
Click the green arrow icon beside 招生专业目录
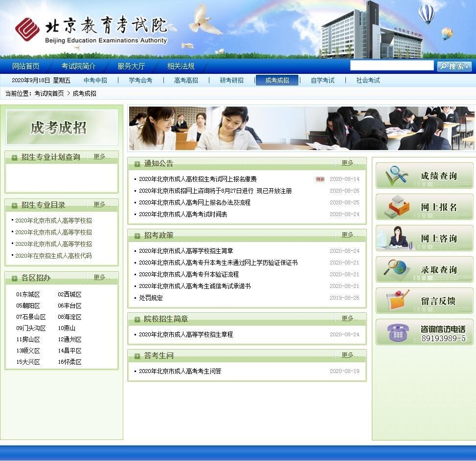(14, 205)
